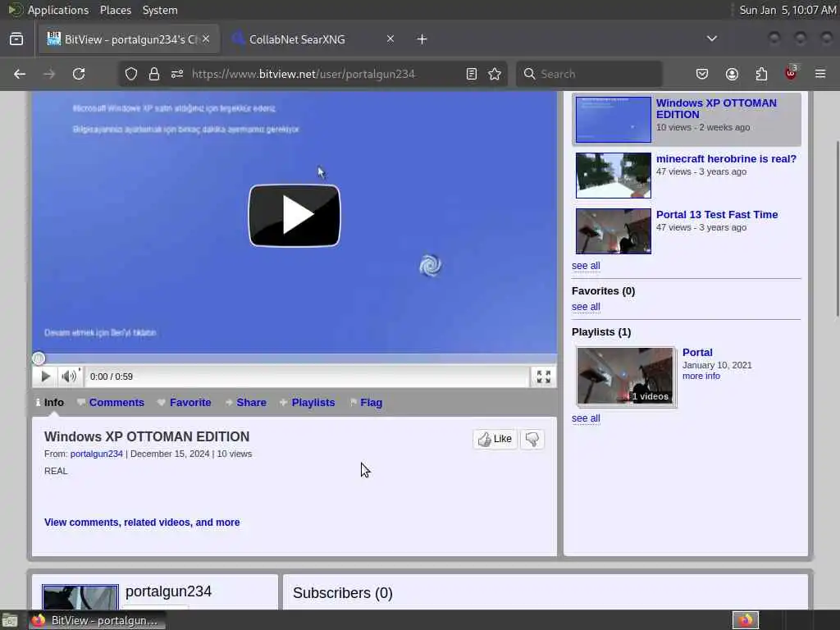Image resolution: width=840 pixels, height=630 pixels.
Task: Click the thumbs-down dislike button
Action: (x=532, y=439)
